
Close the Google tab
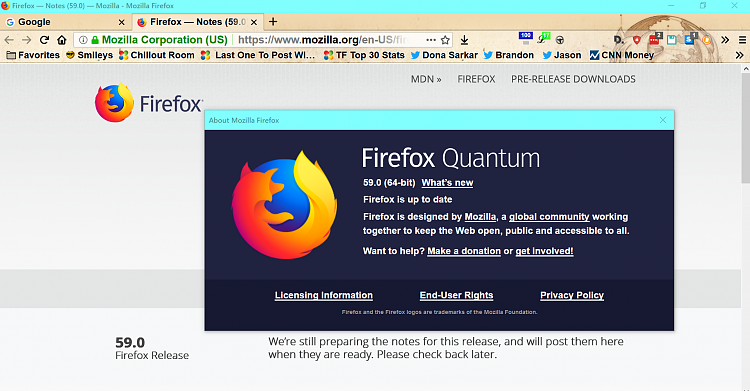pyautogui.click(x=121, y=22)
